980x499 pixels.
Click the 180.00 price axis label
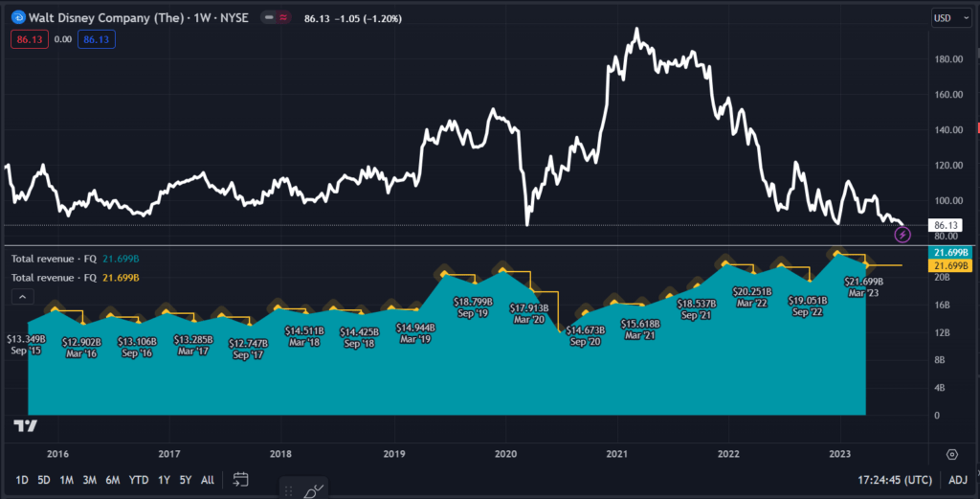coord(948,58)
